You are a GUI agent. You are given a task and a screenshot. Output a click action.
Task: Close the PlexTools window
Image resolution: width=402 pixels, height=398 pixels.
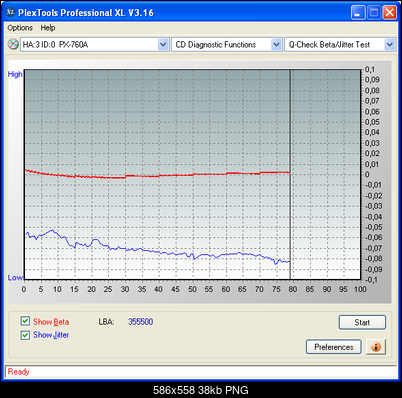pyautogui.click(x=389, y=13)
